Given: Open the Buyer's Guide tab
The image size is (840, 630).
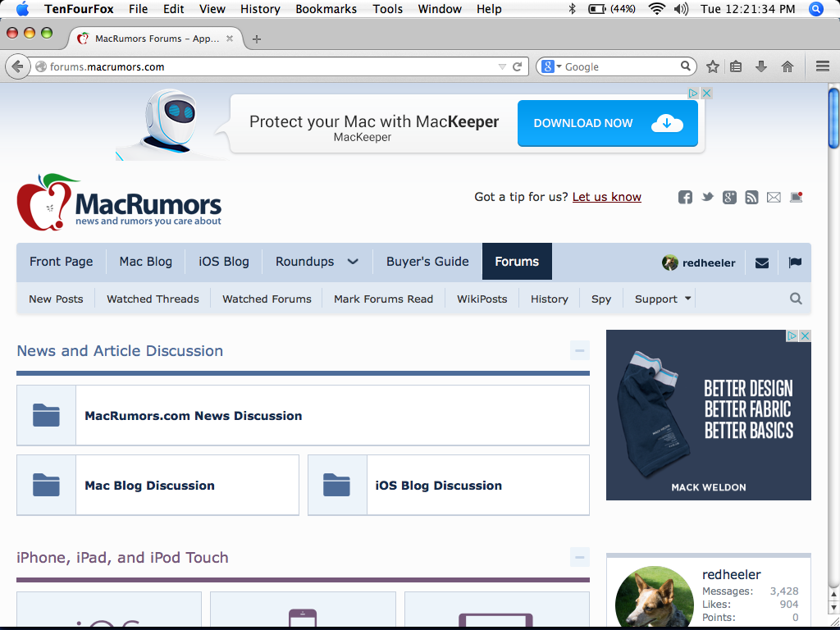Looking at the screenshot, I should point(427,262).
